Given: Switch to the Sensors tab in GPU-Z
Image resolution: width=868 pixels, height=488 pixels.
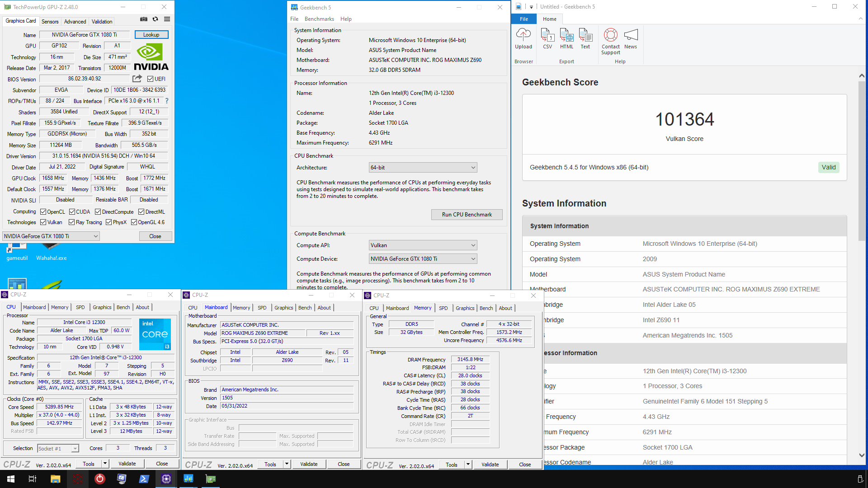Looking at the screenshot, I should (x=50, y=21).
